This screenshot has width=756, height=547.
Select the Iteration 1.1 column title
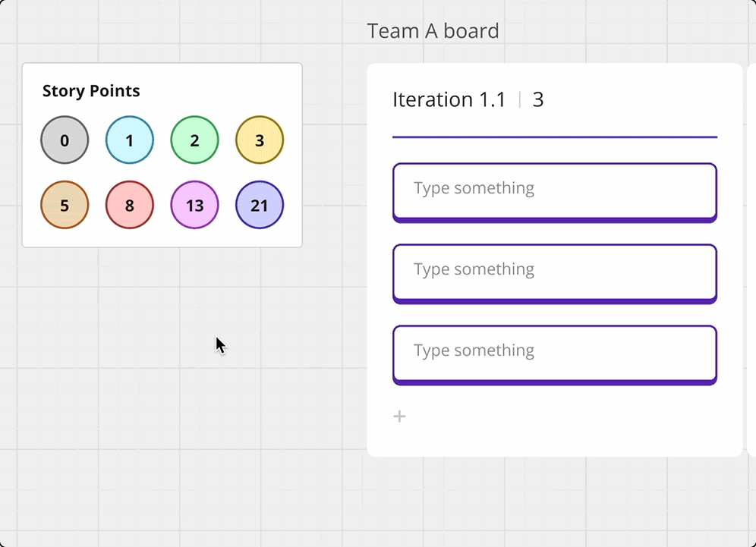point(449,100)
